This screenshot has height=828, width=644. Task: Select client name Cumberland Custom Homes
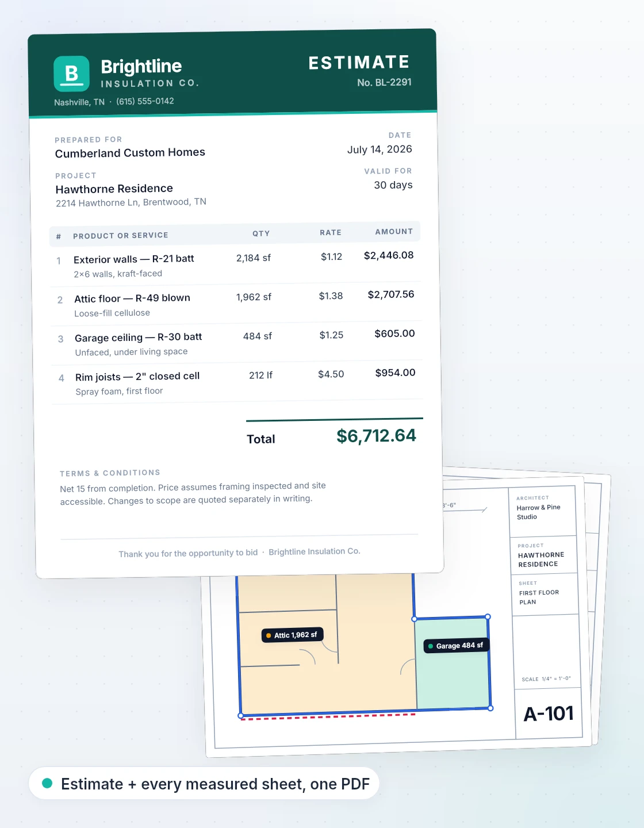tap(130, 153)
